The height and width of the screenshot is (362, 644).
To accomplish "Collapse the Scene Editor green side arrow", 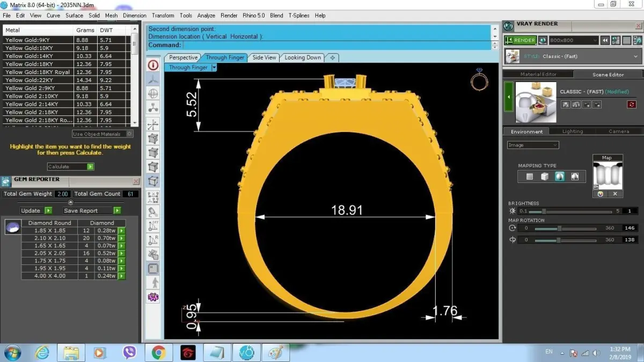I will tap(508, 97).
